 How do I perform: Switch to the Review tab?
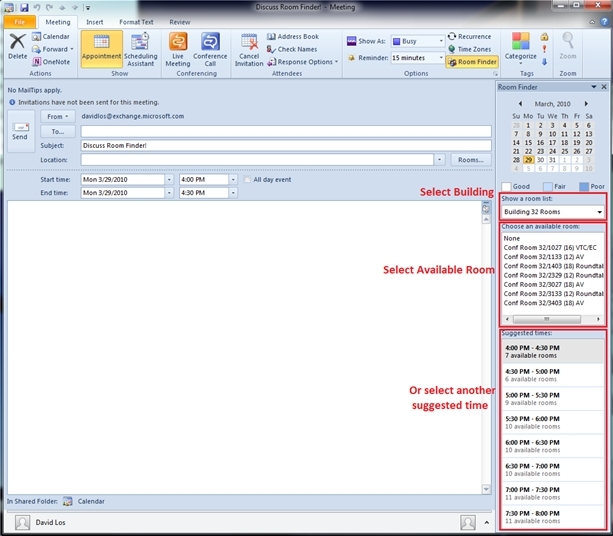180,22
